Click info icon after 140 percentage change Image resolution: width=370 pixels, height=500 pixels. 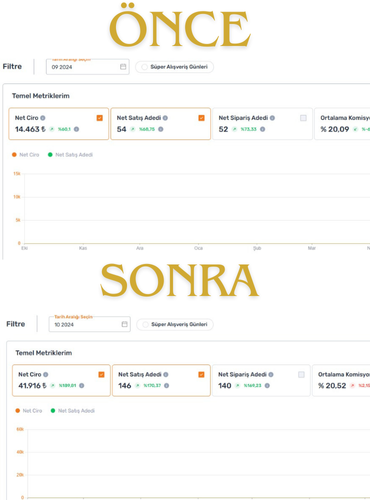click(267, 386)
